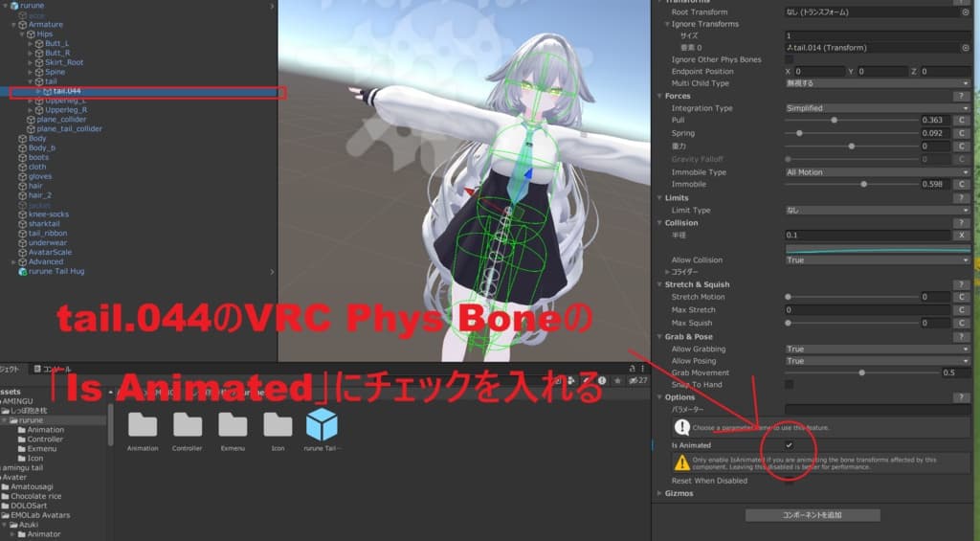Open the Limit Type dropdown
This screenshot has height=541, width=980.
(878, 210)
